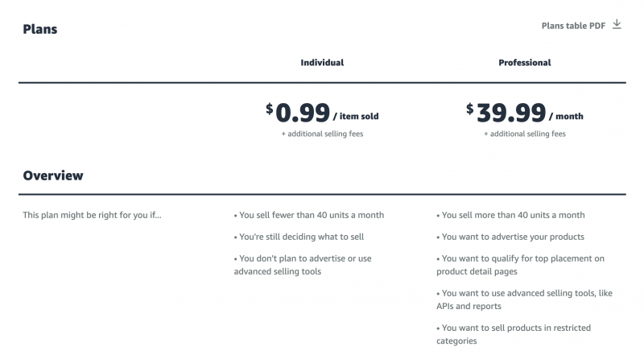Click additional selling fees under Professional price
This screenshot has height=359, width=644.
pyautogui.click(x=525, y=134)
